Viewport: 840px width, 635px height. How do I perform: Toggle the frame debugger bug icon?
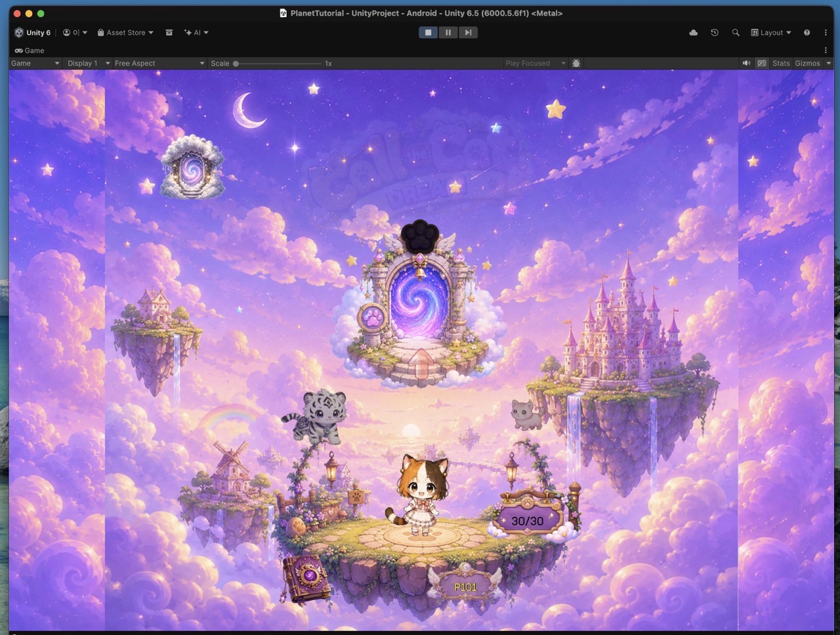click(576, 63)
